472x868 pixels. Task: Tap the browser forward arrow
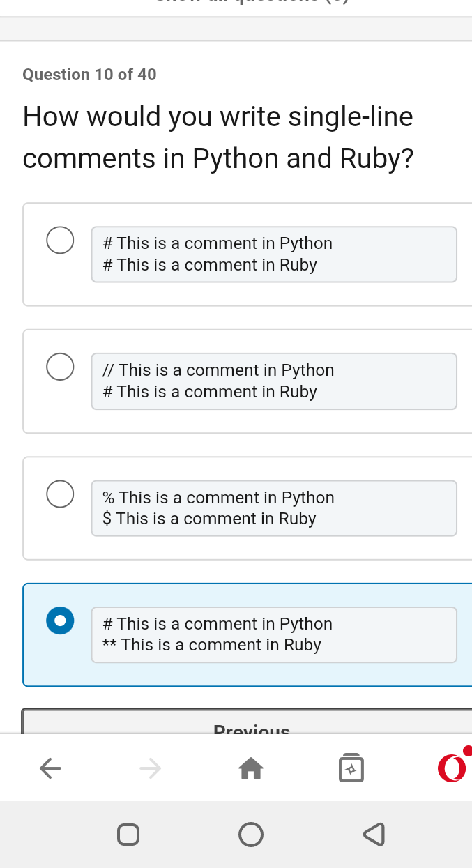point(150,768)
